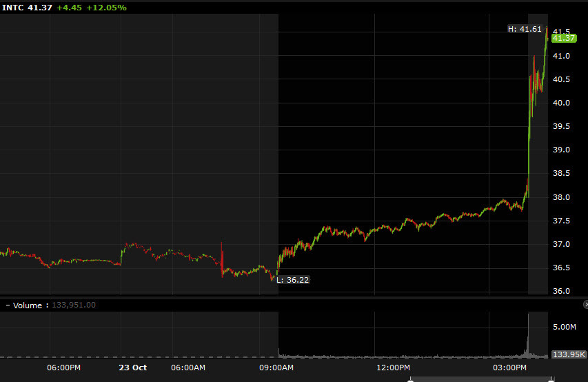
Task: Click the green 41.37 price axis tag
Action: point(563,39)
